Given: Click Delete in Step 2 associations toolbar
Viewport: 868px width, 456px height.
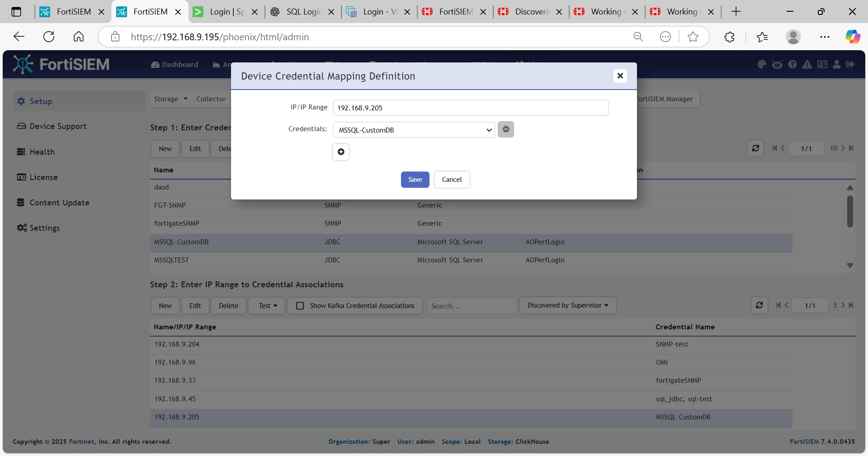Looking at the screenshot, I should pos(228,306).
